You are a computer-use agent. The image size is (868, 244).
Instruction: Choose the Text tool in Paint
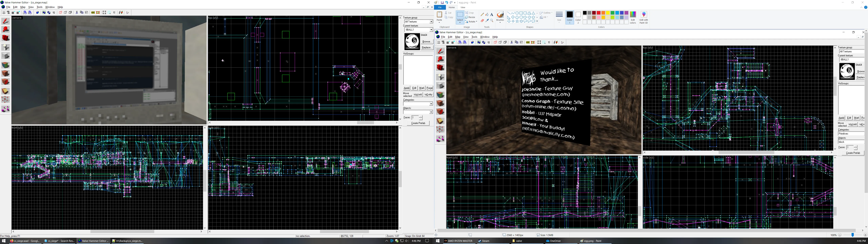(x=492, y=15)
